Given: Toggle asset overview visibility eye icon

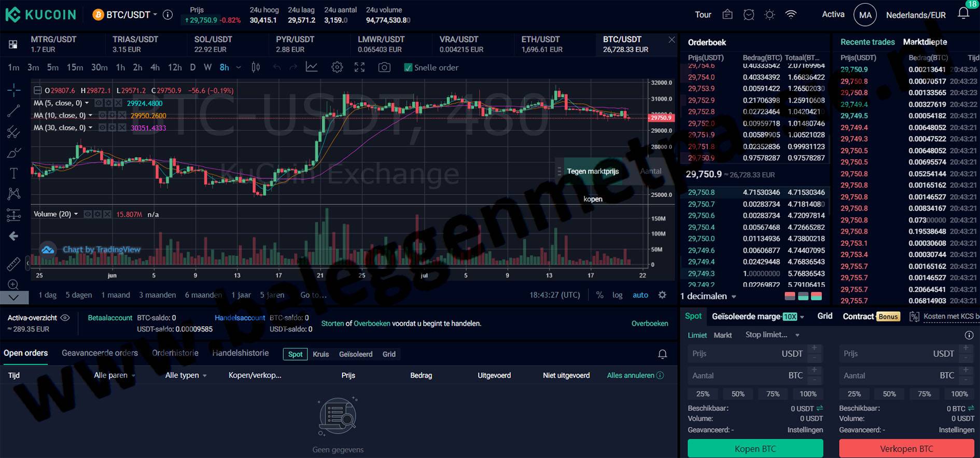Looking at the screenshot, I should (x=65, y=317).
